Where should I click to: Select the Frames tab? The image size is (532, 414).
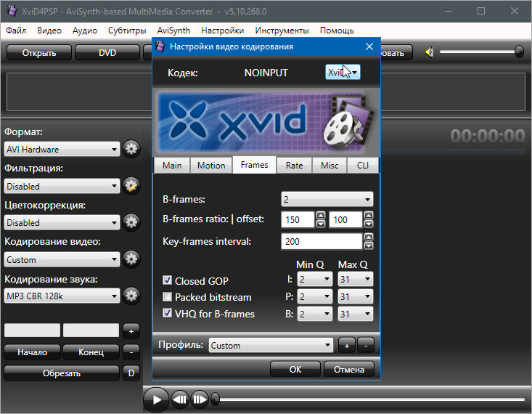pos(255,165)
